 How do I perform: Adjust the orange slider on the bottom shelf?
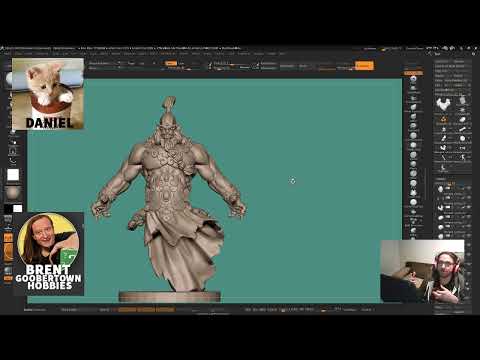coord(146,310)
